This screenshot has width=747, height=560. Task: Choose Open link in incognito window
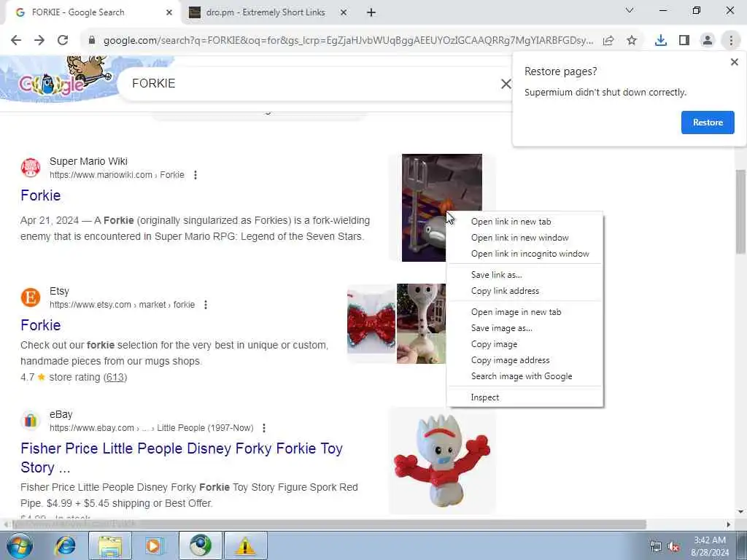[x=525, y=254]
